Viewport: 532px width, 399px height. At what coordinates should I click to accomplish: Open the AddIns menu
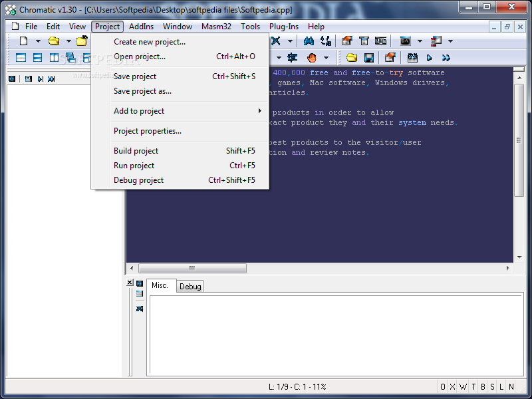point(141,27)
